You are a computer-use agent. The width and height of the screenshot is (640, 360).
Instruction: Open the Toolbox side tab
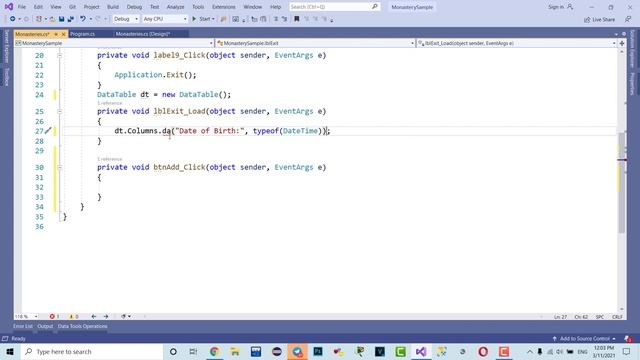(x=7, y=77)
